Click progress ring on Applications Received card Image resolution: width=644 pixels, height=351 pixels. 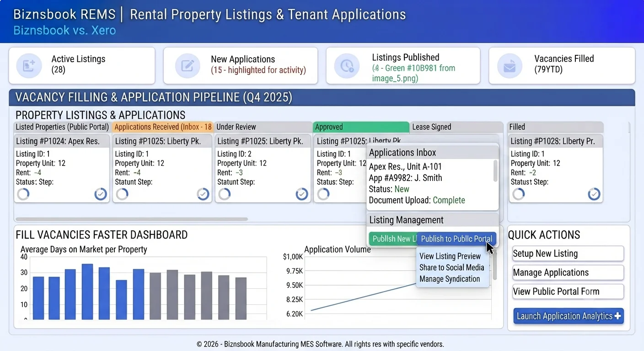click(122, 194)
